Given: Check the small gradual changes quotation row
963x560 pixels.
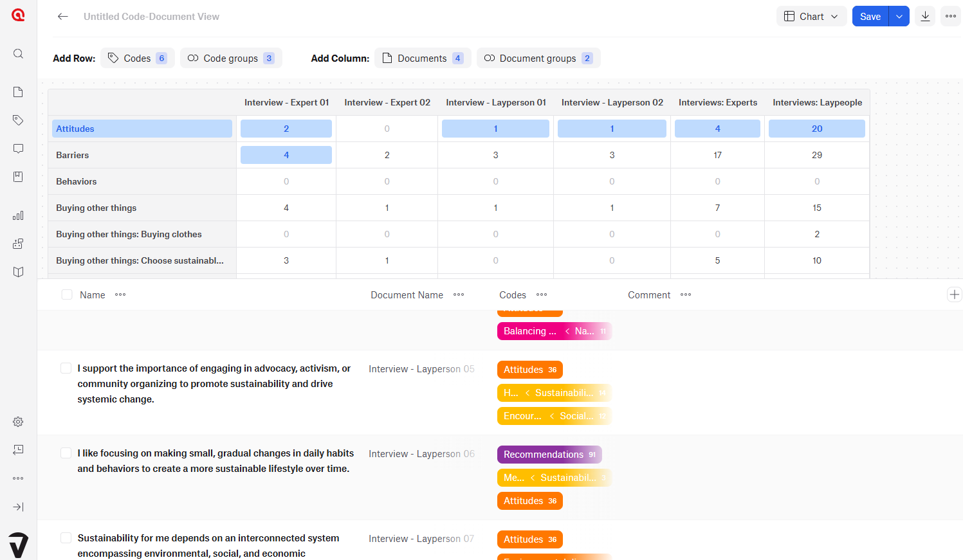Looking at the screenshot, I should coord(66,453).
